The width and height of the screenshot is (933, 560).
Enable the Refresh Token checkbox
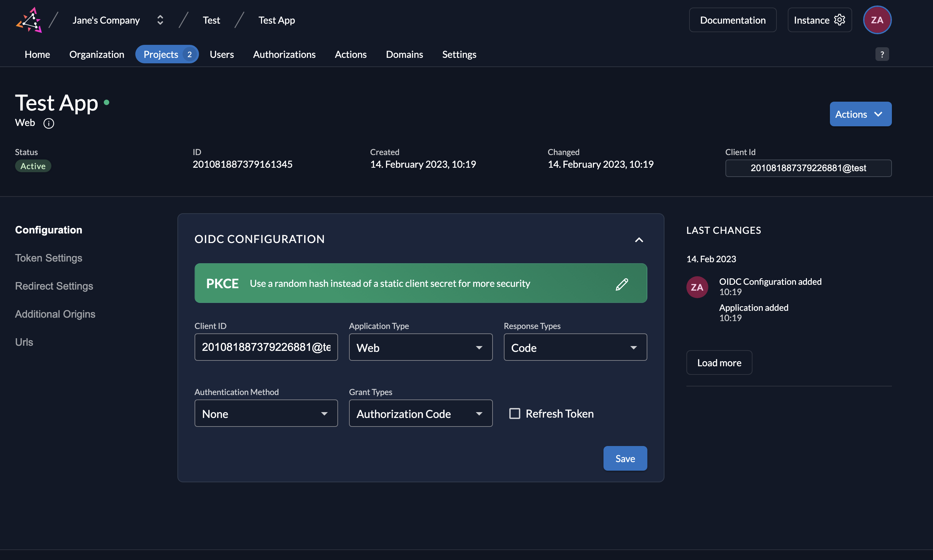pos(514,413)
